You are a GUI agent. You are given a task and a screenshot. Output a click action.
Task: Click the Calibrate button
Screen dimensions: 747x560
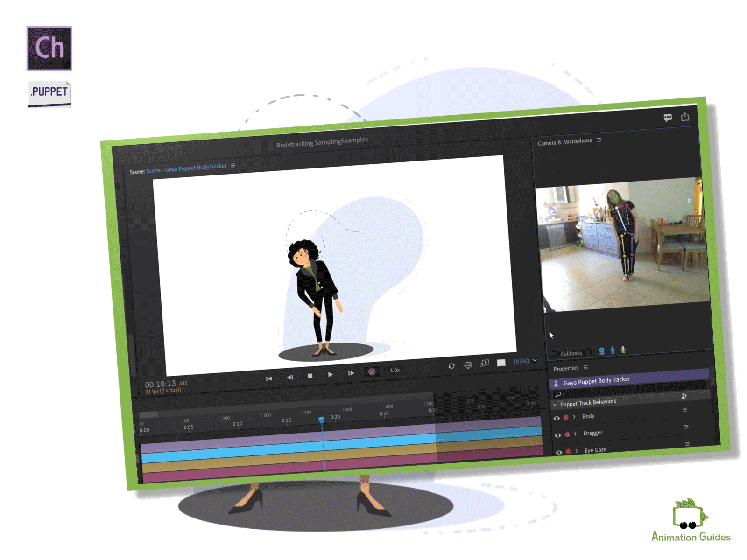pyautogui.click(x=571, y=353)
